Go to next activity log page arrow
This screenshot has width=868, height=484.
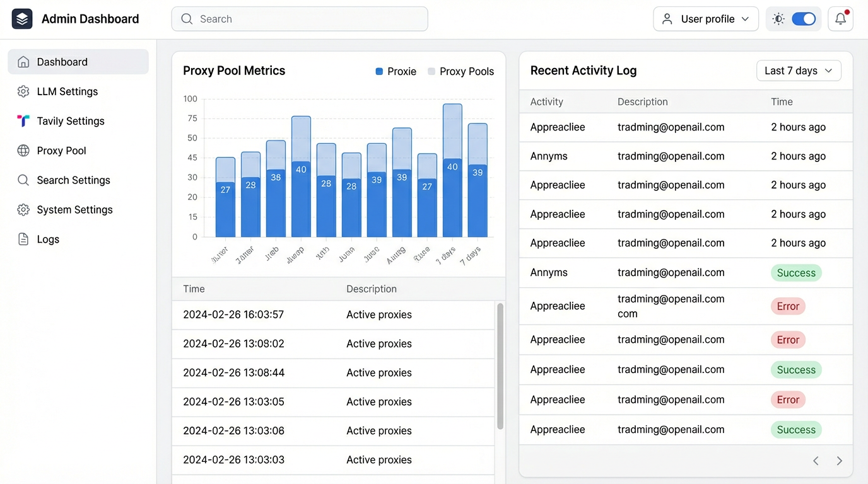[839, 461]
